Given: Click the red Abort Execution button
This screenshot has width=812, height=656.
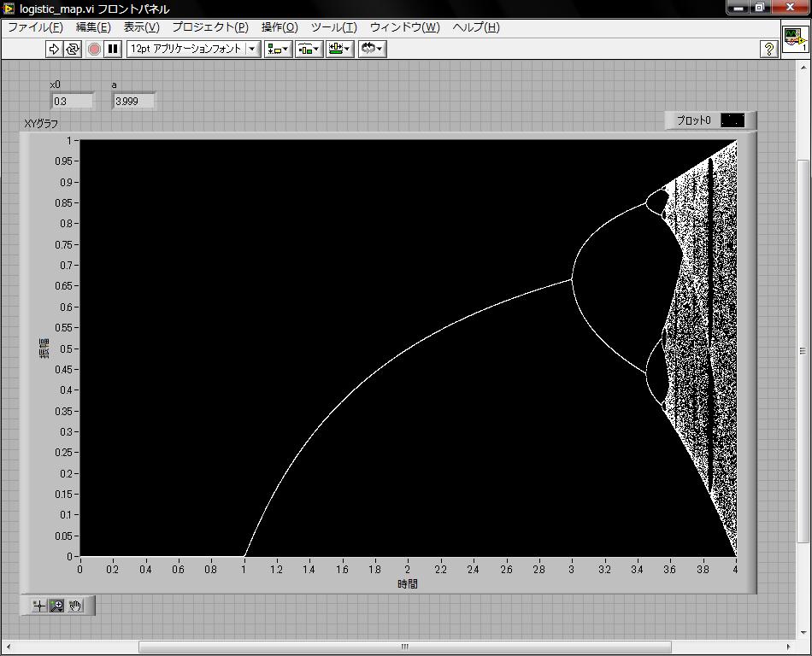Looking at the screenshot, I should (94, 49).
